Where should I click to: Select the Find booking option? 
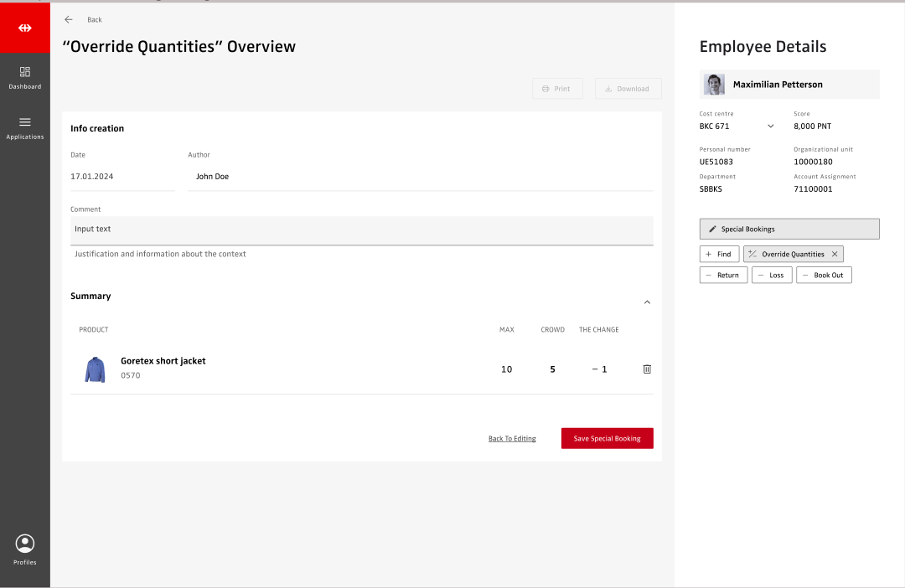pyautogui.click(x=719, y=254)
